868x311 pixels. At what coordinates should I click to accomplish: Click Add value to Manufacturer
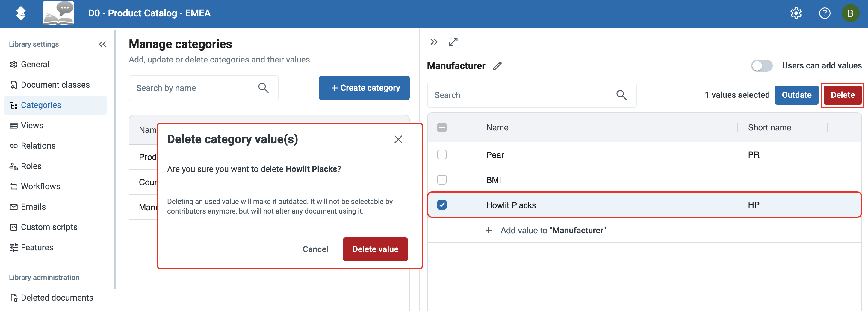(x=545, y=230)
